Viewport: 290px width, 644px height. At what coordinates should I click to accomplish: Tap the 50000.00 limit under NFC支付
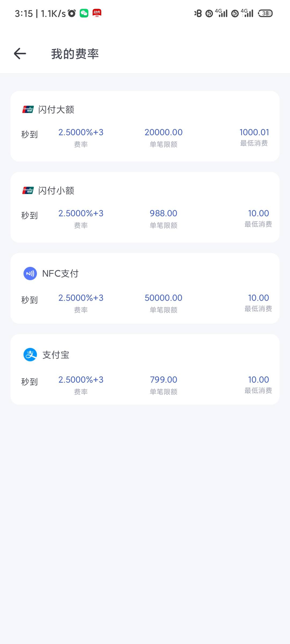(x=164, y=298)
